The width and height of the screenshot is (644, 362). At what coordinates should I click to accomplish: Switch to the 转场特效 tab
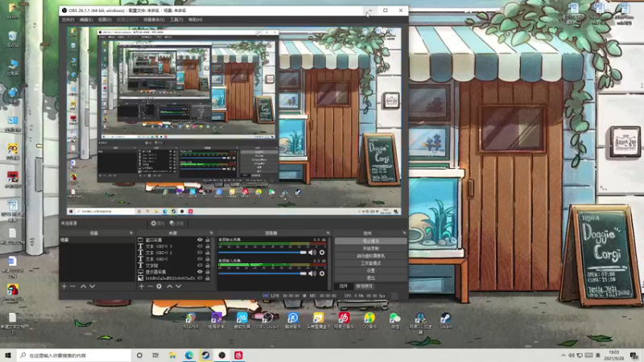click(364, 286)
